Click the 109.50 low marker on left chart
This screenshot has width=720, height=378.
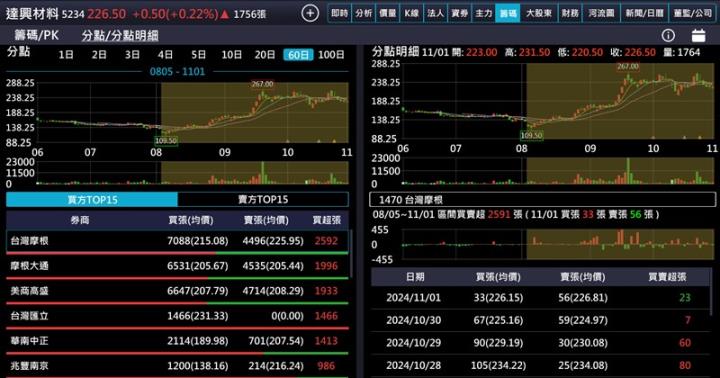coord(166,141)
